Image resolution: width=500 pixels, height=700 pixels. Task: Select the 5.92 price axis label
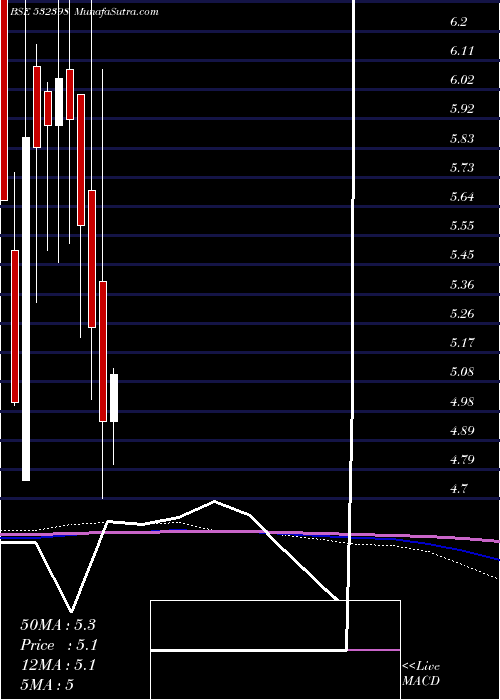(462, 109)
